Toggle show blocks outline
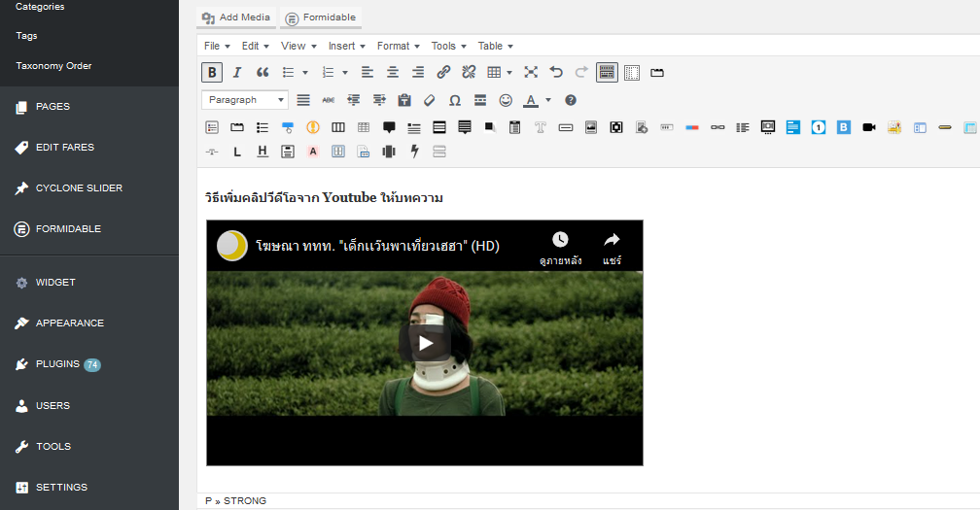The image size is (980, 510). tap(632, 73)
